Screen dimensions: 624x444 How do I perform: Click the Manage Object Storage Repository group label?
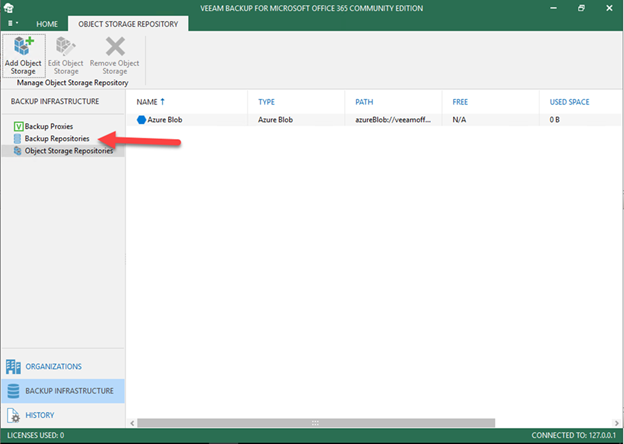pyautogui.click(x=72, y=83)
